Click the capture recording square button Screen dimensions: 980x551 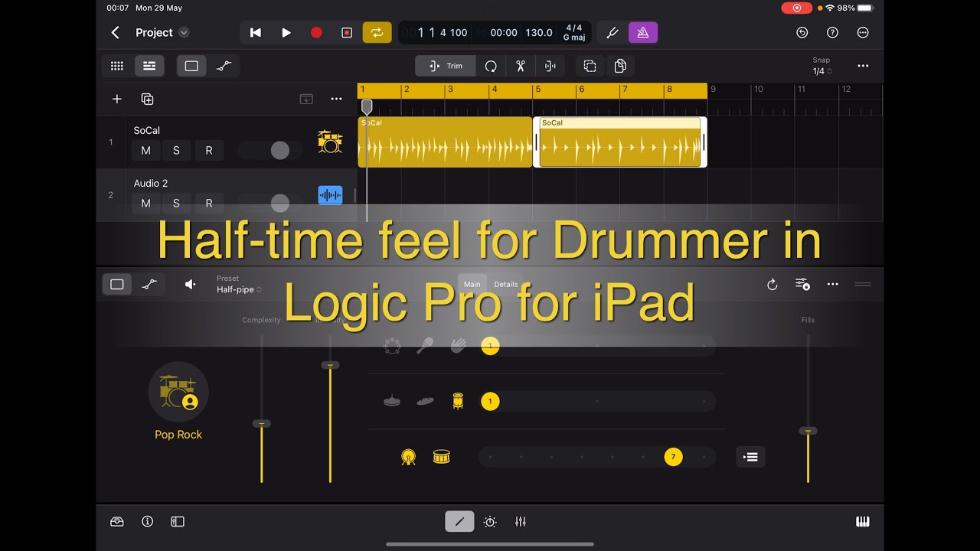[x=347, y=33]
